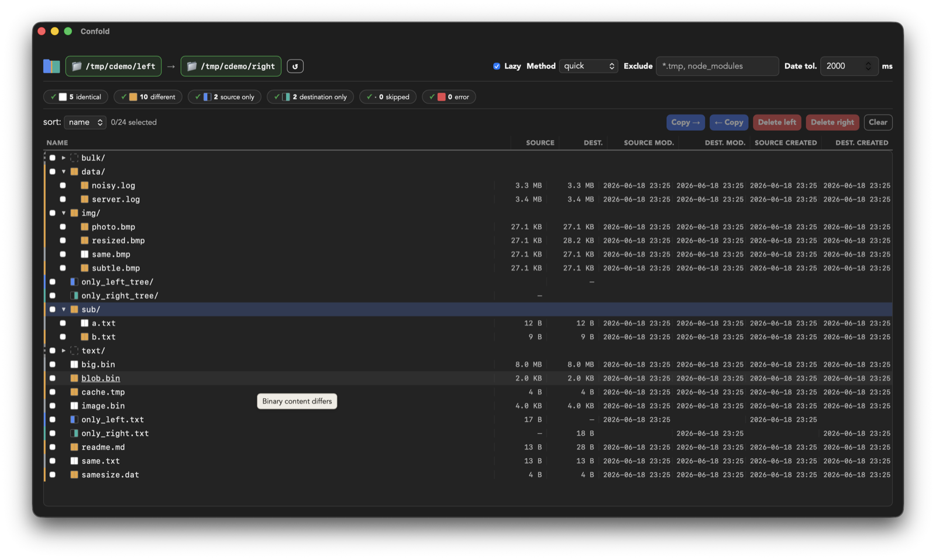Image resolution: width=936 pixels, height=560 pixels.
Task: Select the checkbox for bulk/ row
Action: [x=53, y=158]
